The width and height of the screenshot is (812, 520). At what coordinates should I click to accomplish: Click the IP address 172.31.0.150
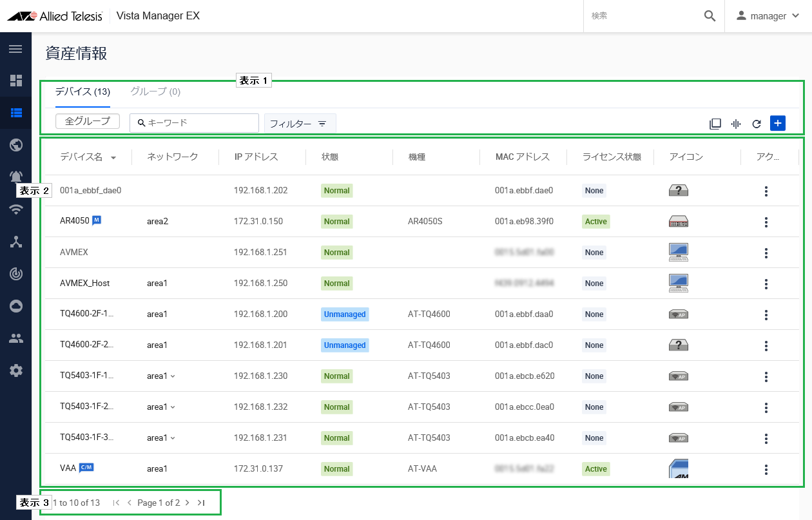pos(258,222)
